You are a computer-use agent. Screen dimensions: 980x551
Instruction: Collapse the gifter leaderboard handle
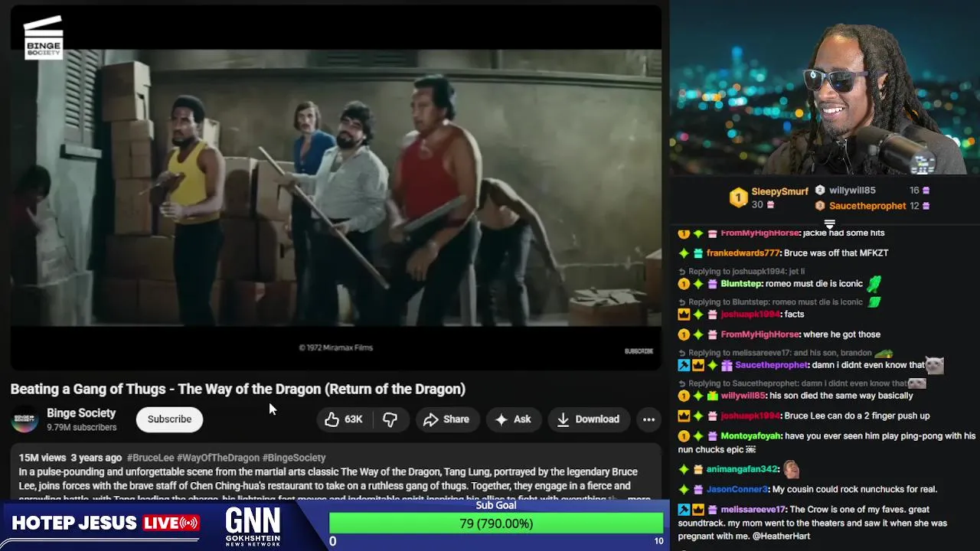click(x=829, y=224)
